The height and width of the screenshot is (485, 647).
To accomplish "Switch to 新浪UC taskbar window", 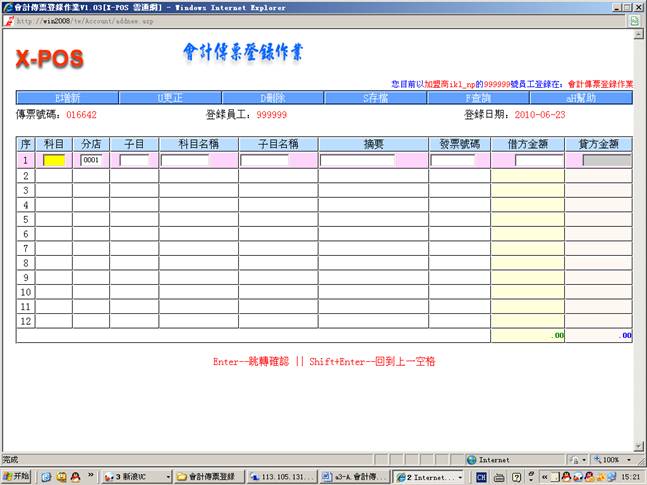I will (x=134, y=476).
